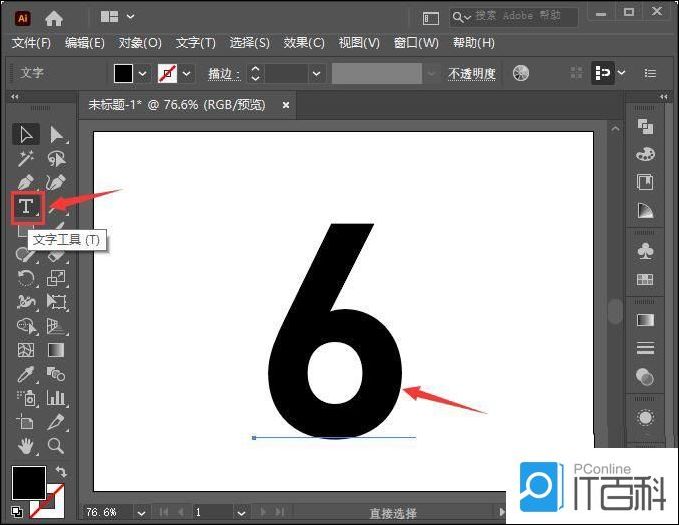Click the recolor artwork wheel icon

click(521, 73)
